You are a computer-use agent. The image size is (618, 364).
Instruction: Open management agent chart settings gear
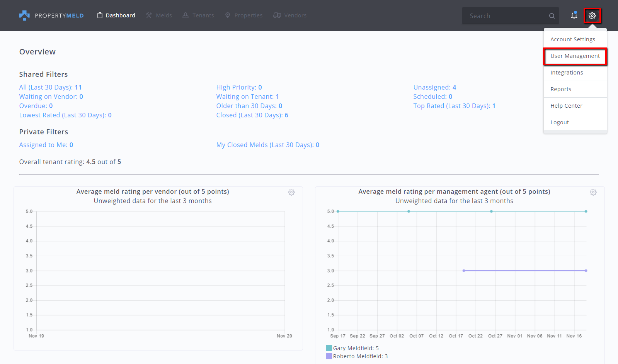[x=593, y=192]
